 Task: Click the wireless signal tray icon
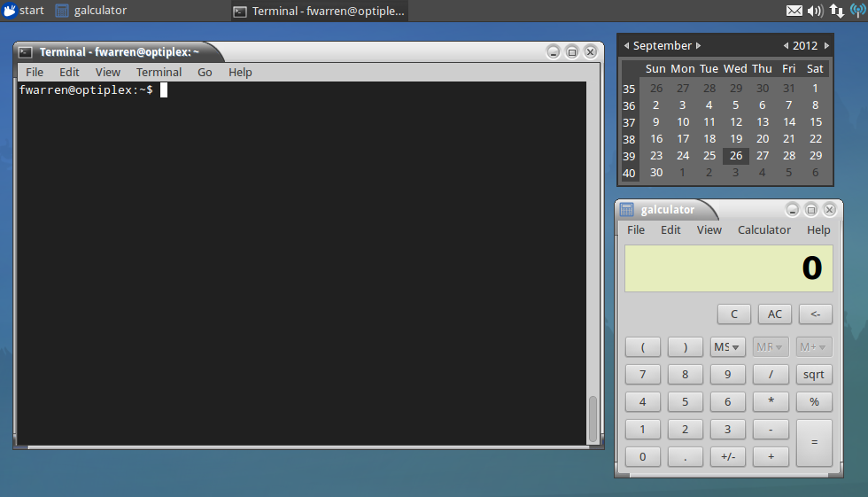(x=858, y=11)
